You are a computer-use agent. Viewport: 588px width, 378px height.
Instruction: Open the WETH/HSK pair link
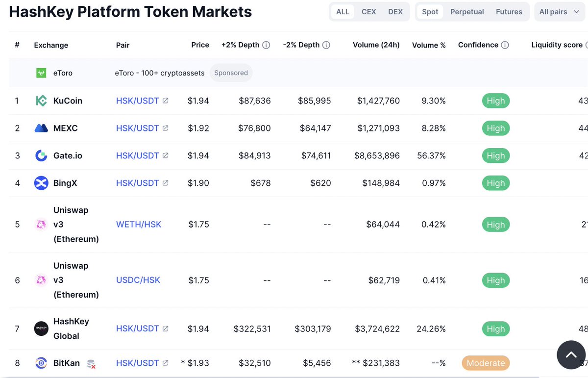click(x=139, y=224)
